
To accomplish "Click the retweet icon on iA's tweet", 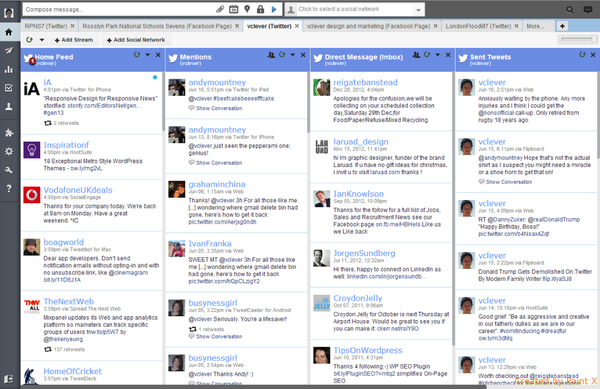I will [x=48, y=123].
